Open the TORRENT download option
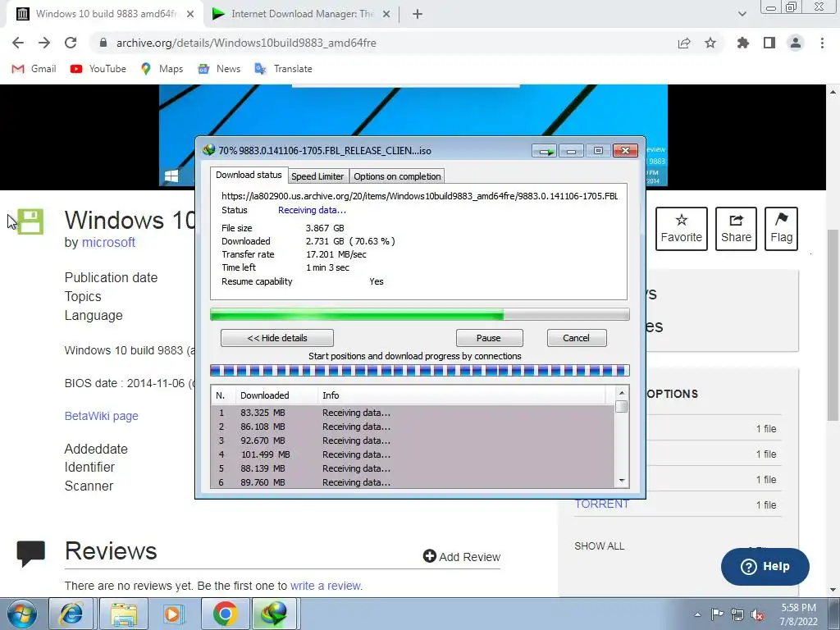Image resolution: width=840 pixels, height=630 pixels. point(601,504)
